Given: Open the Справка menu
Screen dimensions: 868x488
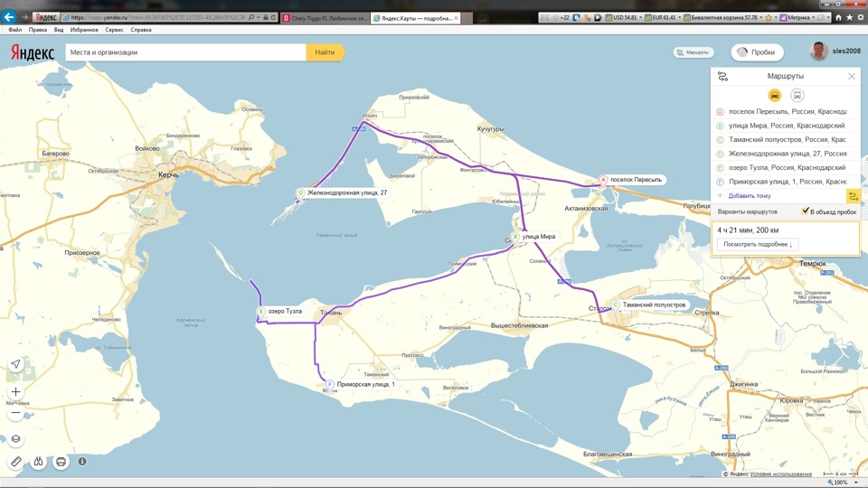Looking at the screenshot, I should tap(141, 30).
